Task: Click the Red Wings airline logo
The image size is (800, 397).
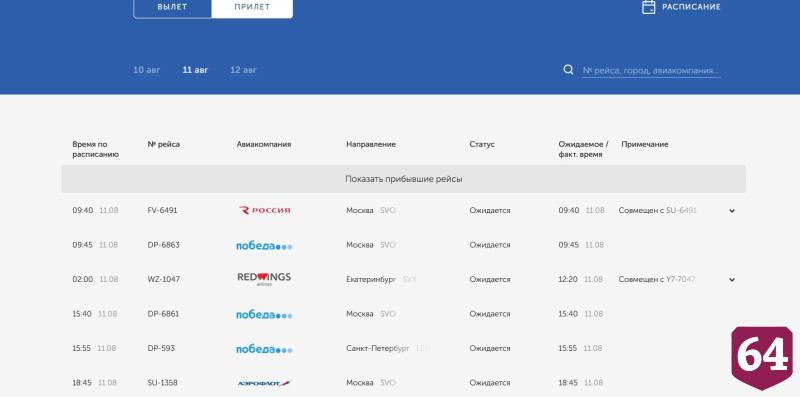Action: point(264,279)
